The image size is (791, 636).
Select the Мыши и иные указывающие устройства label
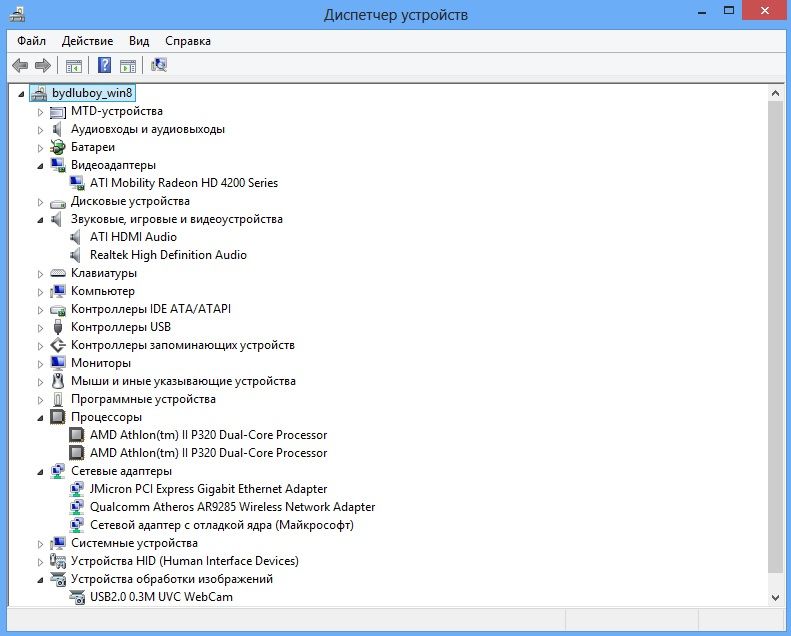coord(183,381)
